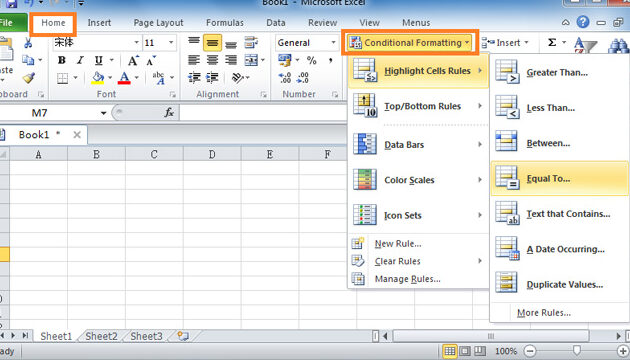Expand Color Scales submenu
Image resolution: width=630 pixels, height=360 pixels.
(418, 180)
